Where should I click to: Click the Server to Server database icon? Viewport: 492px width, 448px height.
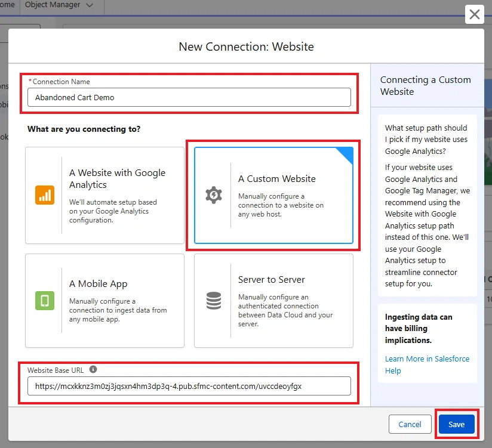click(x=214, y=301)
